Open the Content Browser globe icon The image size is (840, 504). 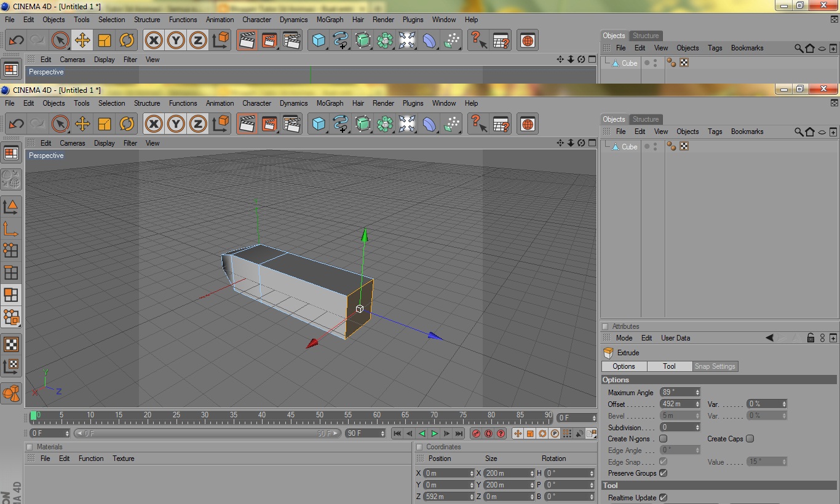527,124
